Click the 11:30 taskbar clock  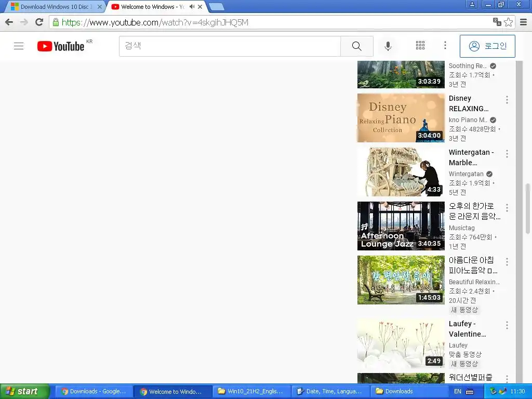[517, 391]
